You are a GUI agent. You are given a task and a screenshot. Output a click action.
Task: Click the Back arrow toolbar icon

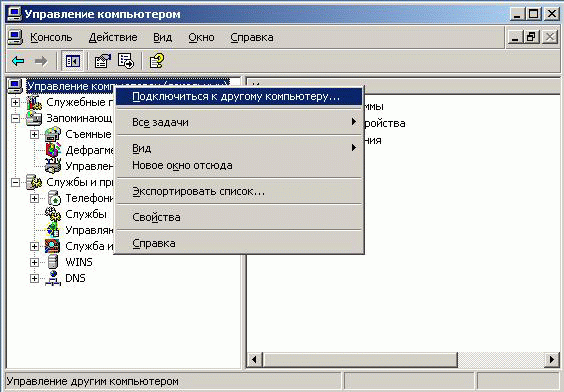(18, 61)
